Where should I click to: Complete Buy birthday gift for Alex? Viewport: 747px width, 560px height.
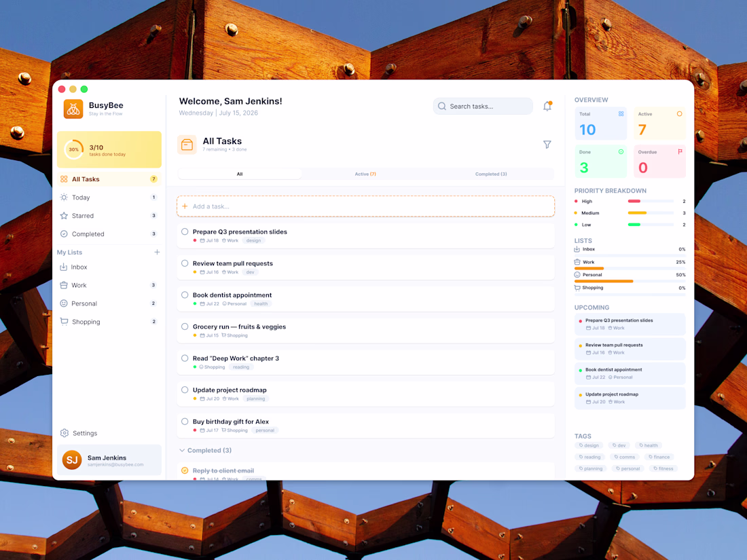(185, 422)
